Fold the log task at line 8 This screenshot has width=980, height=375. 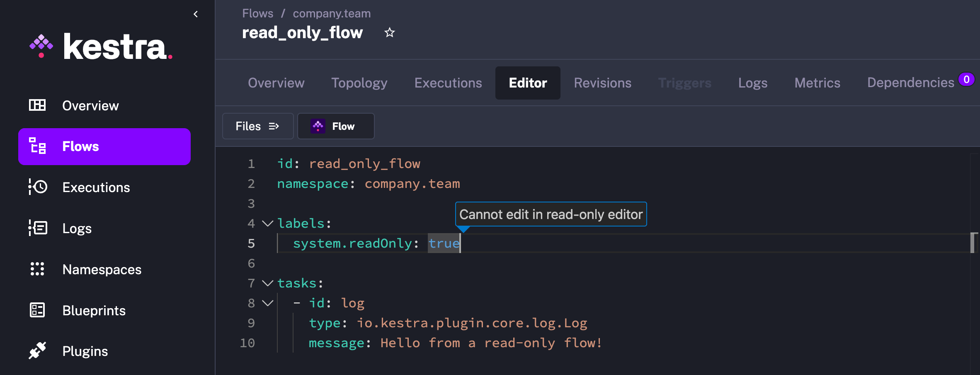(x=267, y=303)
